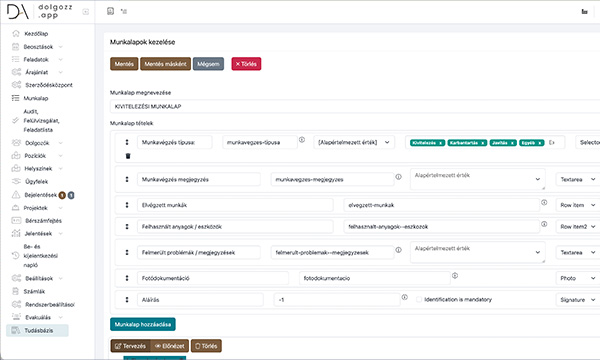
Task: Click the Ügyfelek handshake icon
Action: 16,181
